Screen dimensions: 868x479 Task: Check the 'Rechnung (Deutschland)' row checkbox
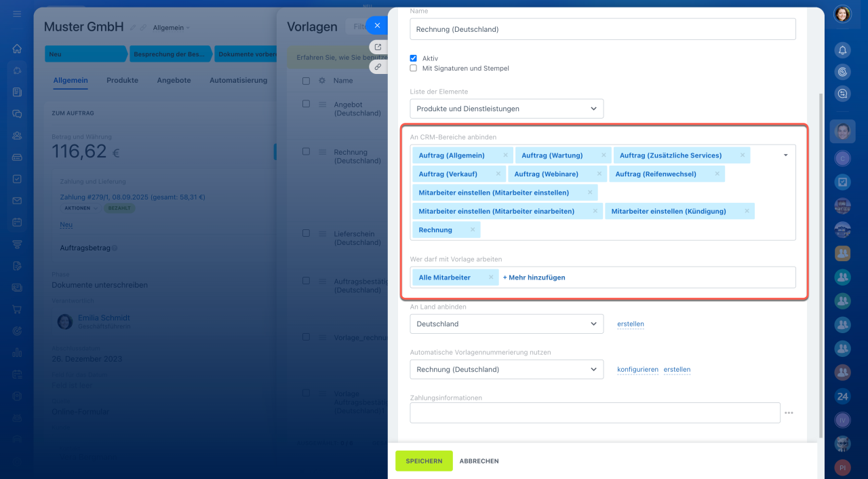[306, 151]
